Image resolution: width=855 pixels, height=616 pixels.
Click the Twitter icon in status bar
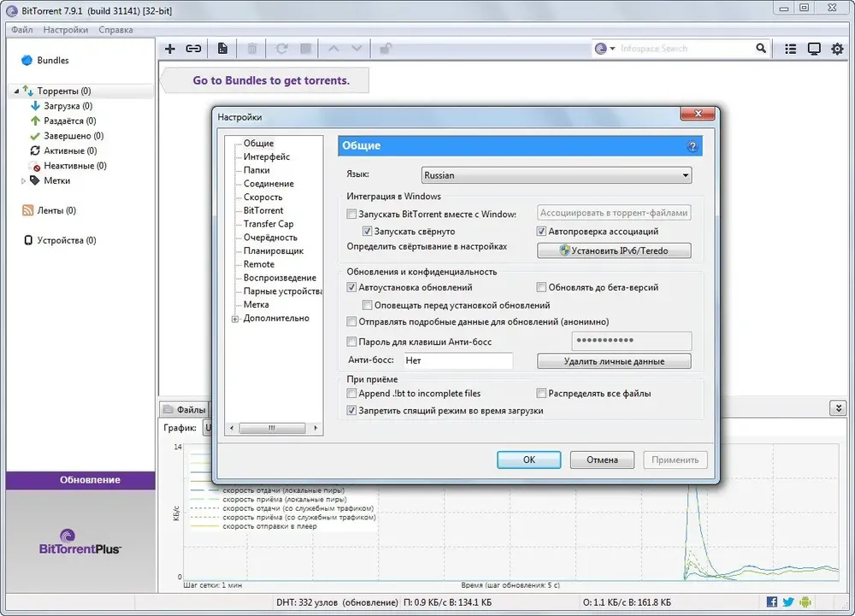pos(788,601)
